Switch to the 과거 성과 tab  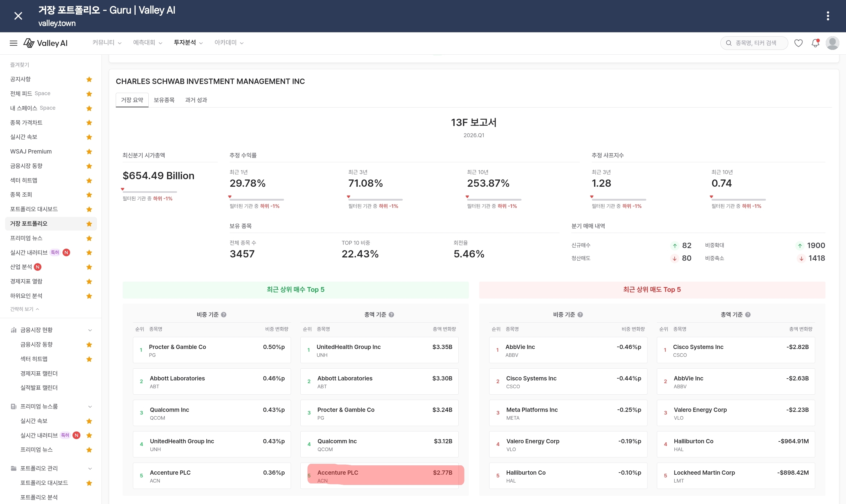(x=196, y=100)
